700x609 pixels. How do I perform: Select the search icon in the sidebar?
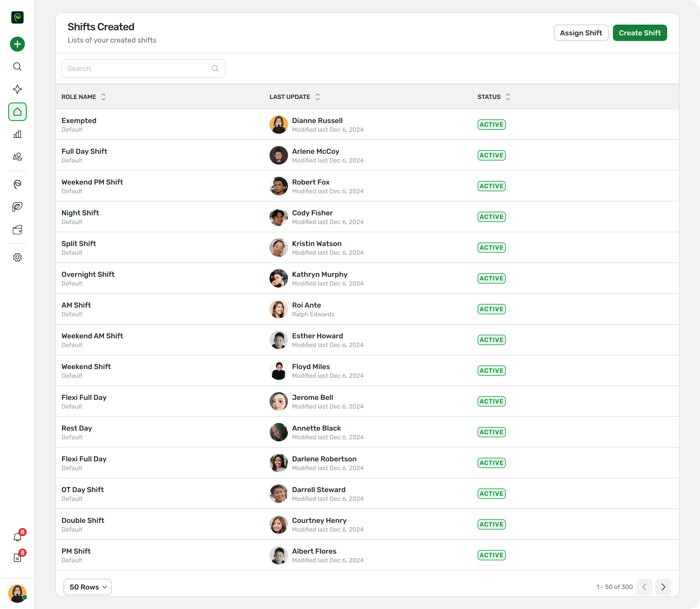(x=17, y=67)
